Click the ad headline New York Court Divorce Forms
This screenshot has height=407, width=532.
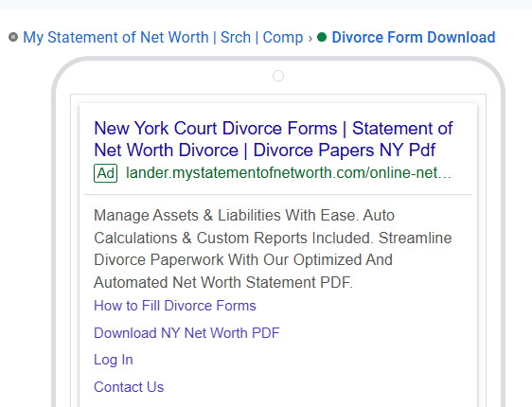tap(274, 139)
